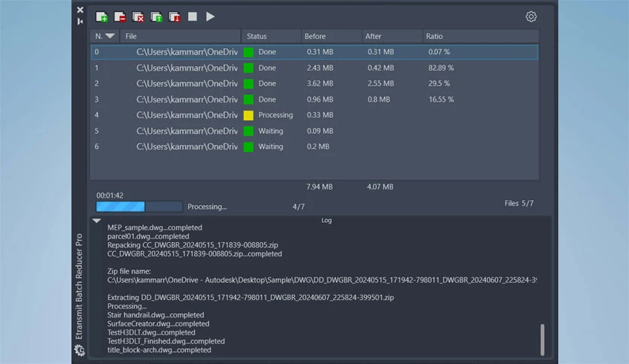Click the 4.07 MB total after value
Viewport: 629px width, 364px height.
tap(380, 187)
